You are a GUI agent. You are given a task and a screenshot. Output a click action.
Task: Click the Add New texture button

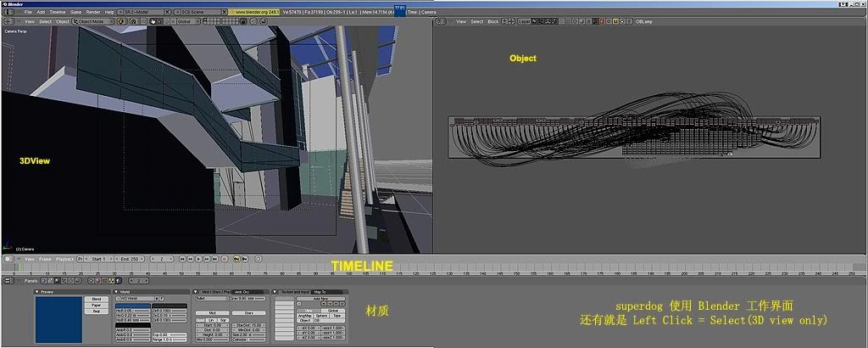coord(320,299)
